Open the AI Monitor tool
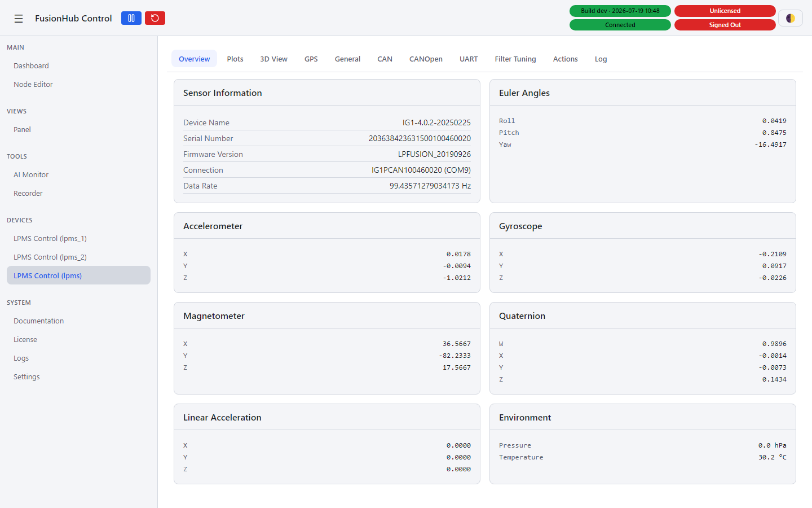This screenshot has height=508, width=812. [x=78, y=175]
